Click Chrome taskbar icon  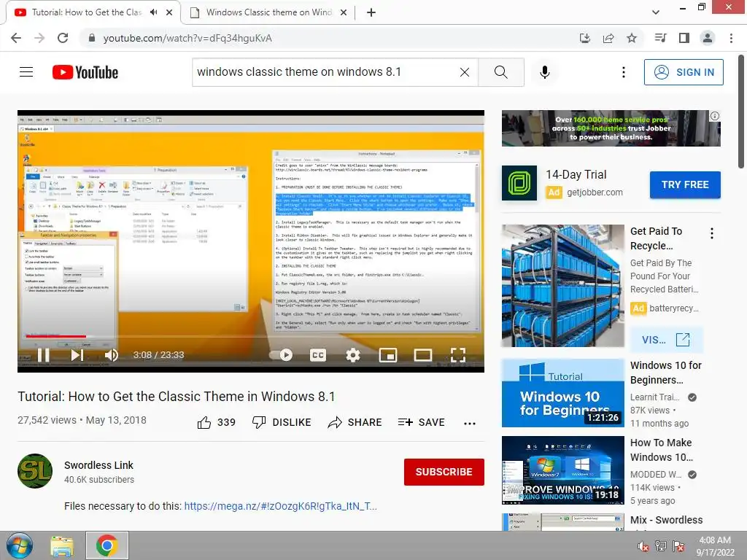107,545
